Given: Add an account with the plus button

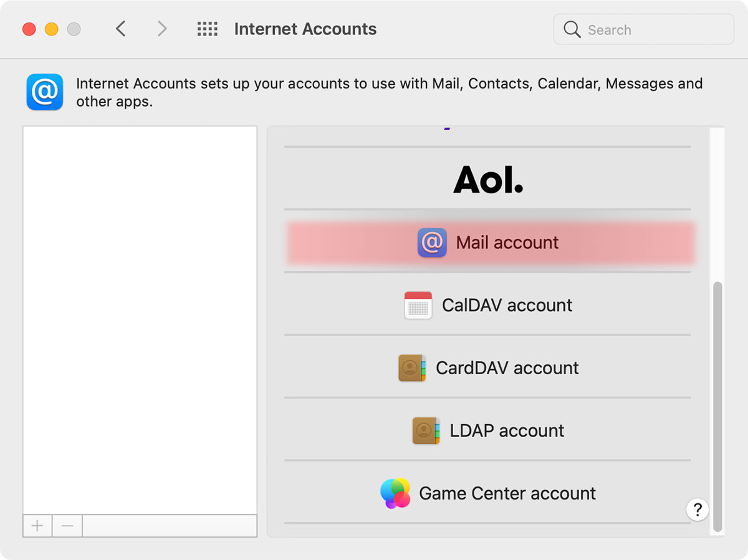Looking at the screenshot, I should pos(37,526).
